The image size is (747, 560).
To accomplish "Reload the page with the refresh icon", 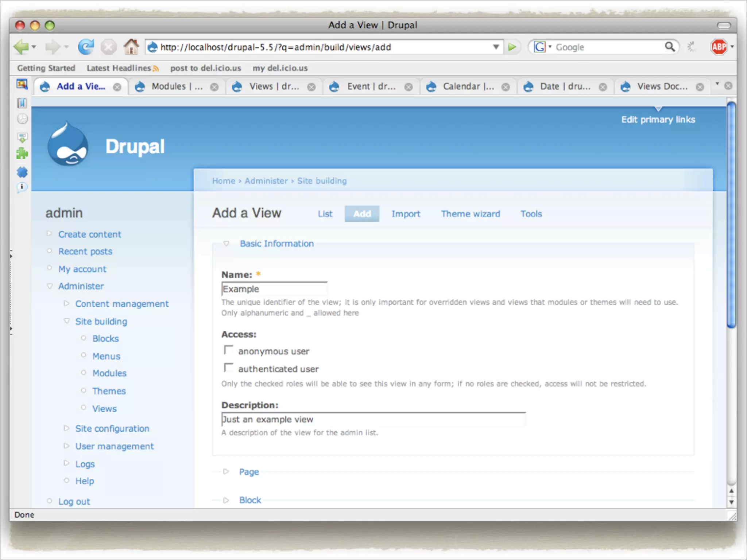I will click(86, 47).
